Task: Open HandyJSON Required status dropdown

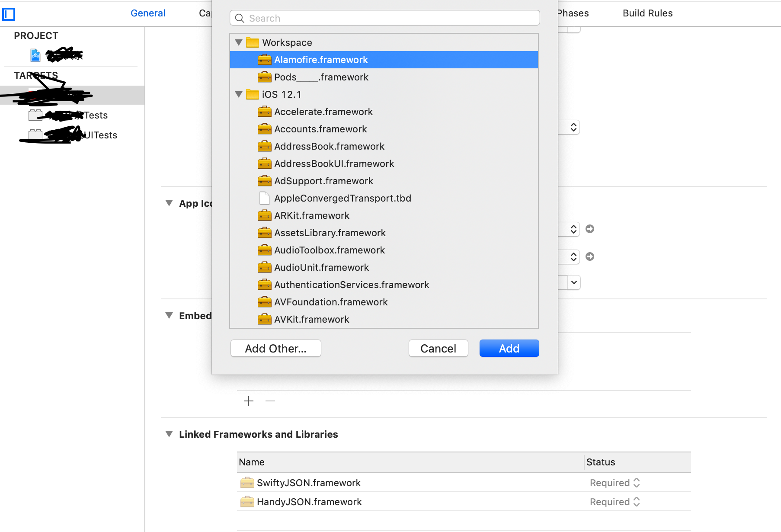Action: point(615,502)
